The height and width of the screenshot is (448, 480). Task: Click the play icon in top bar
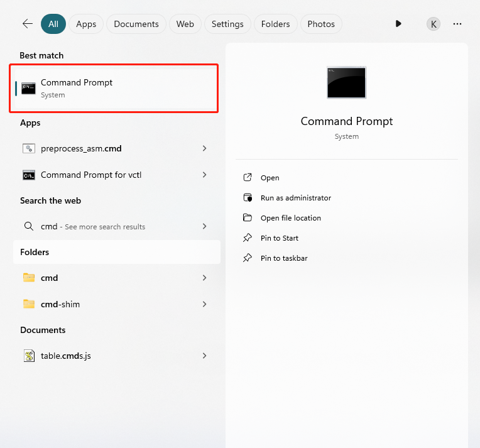pyautogui.click(x=398, y=24)
